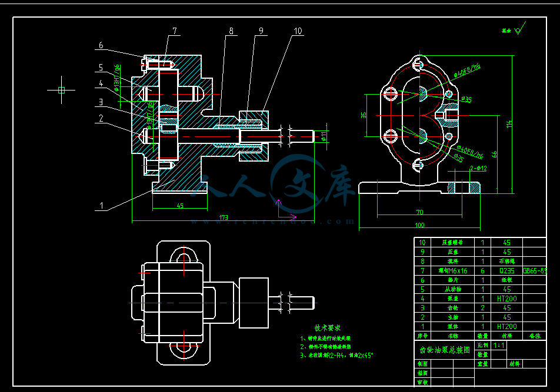Click the 螺钉M6x16 parts list entry
The height and width of the screenshot is (392, 560).
click(453, 270)
